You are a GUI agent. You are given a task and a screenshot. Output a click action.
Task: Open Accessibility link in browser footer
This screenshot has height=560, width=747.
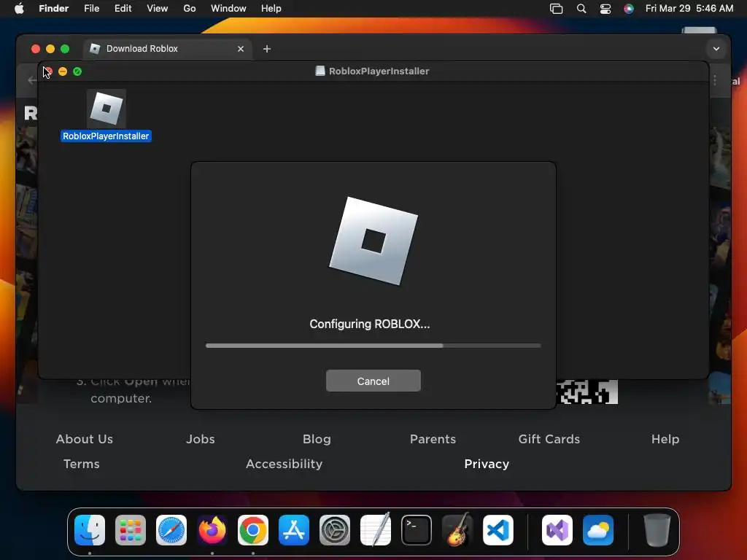(x=284, y=464)
